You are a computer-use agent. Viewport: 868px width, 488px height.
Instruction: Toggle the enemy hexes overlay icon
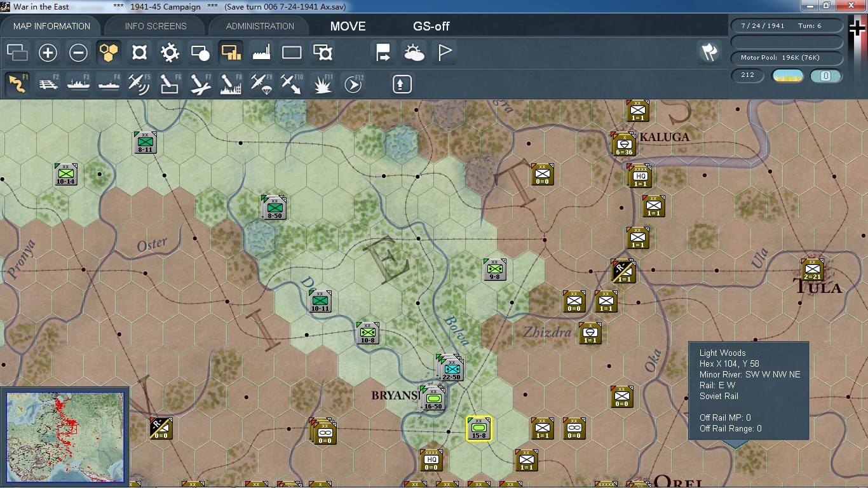139,52
